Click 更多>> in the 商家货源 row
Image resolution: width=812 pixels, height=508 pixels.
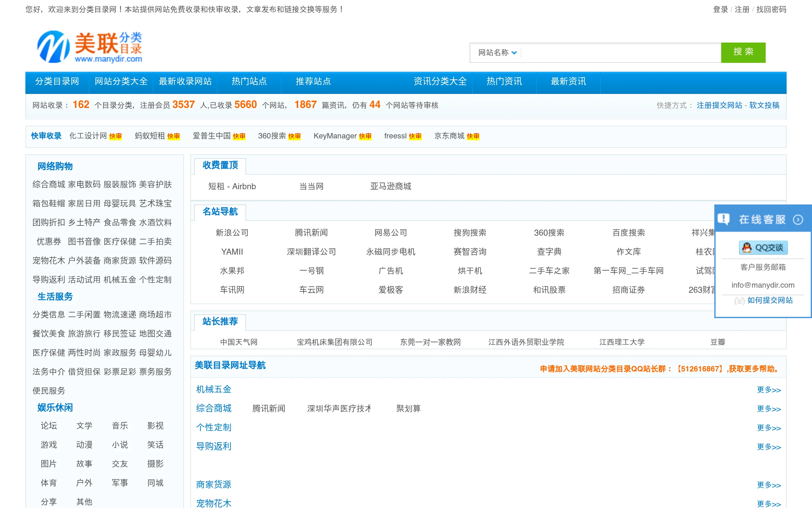[x=769, y=485]
